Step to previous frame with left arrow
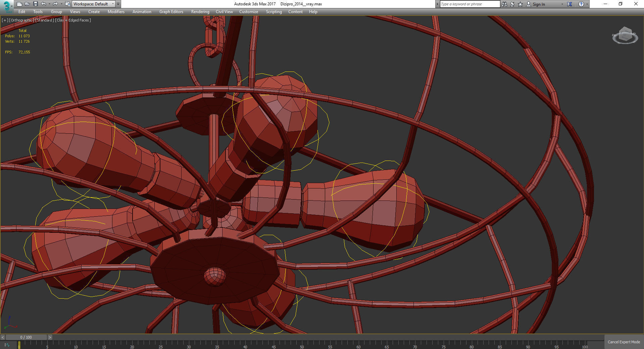The height and width of the screenshot is (349, 644). click(x=3, y=337)
